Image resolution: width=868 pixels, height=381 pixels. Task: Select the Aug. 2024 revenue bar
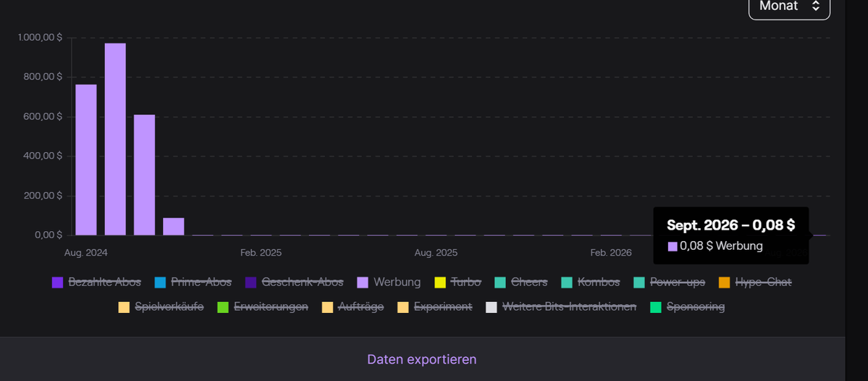[86, 160]
